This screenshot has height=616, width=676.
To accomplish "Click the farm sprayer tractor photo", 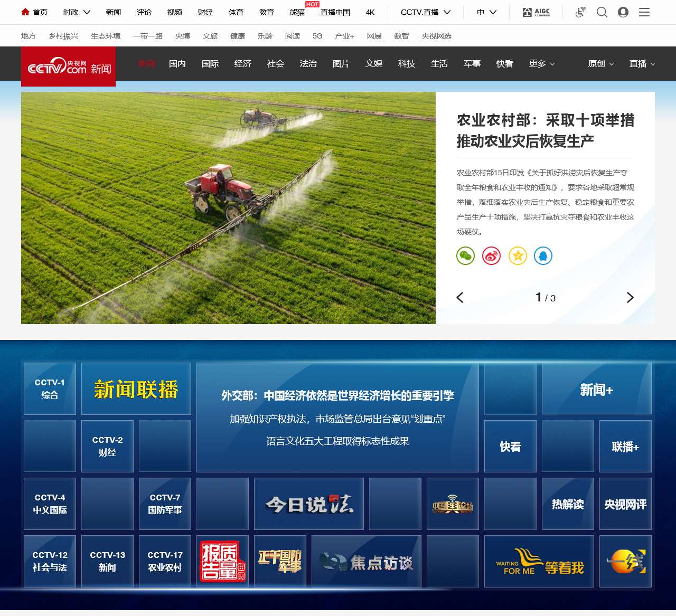I will 228,208.
